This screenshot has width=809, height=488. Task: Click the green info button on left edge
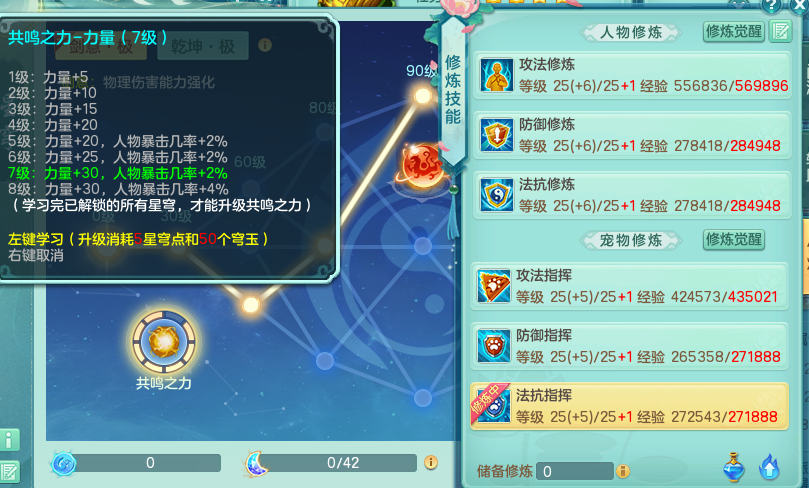pos(9,440)
